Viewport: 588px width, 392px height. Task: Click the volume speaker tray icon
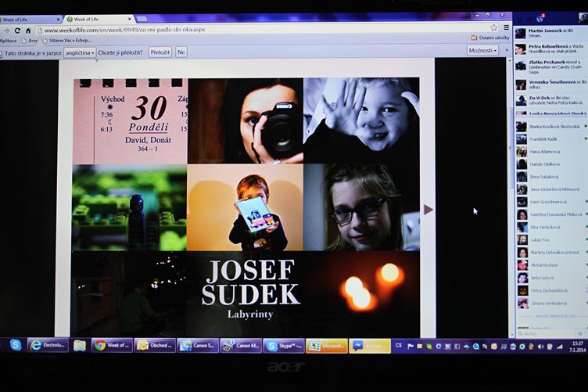tap(540, 347)
